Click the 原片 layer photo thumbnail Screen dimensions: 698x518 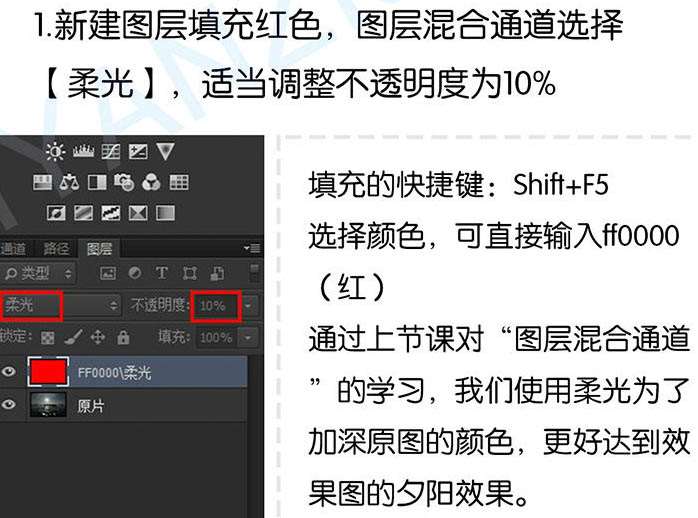coord(49,405)
